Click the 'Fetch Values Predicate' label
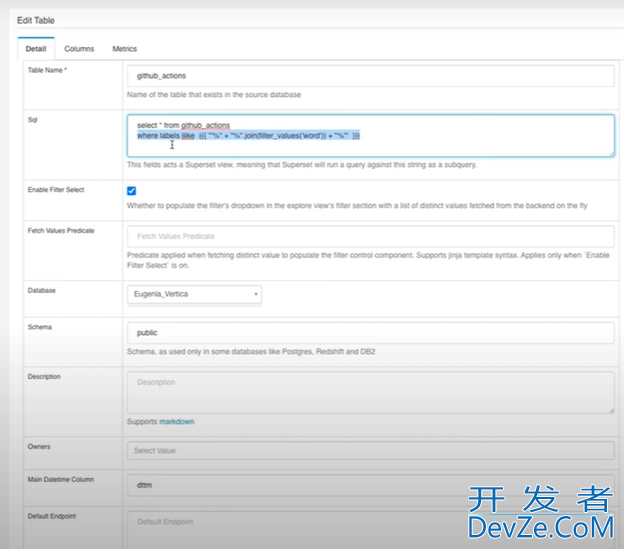624x549 pixels. click(x=61, y=231)
